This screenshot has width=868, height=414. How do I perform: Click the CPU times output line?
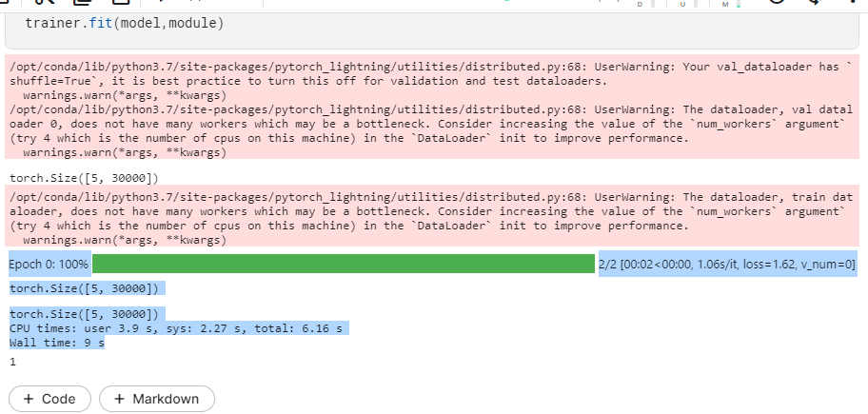coord(176,328)
